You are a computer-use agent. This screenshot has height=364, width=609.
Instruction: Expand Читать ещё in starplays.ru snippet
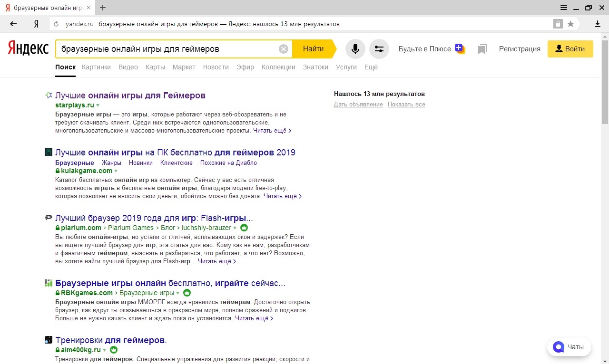click(x=272, y=130)
